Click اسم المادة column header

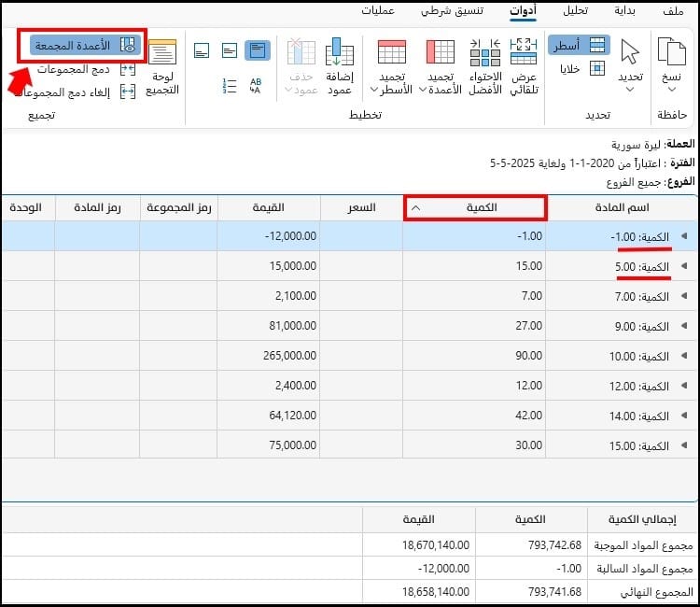622,207
